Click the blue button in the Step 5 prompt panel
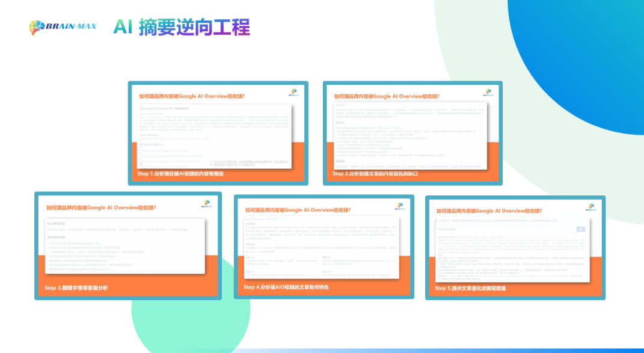The width and height of the screenshot is (644, 353). 580,229
